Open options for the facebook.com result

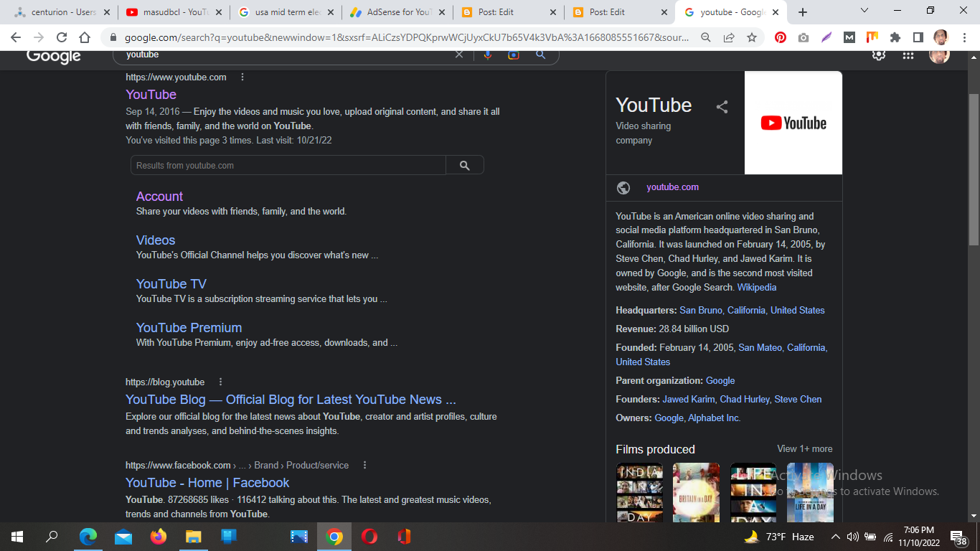pos(364,465)
